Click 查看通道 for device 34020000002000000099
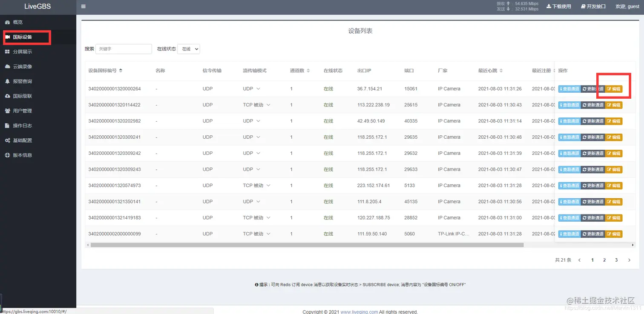This screenshot has height=314, width=644. coord(569,234)
